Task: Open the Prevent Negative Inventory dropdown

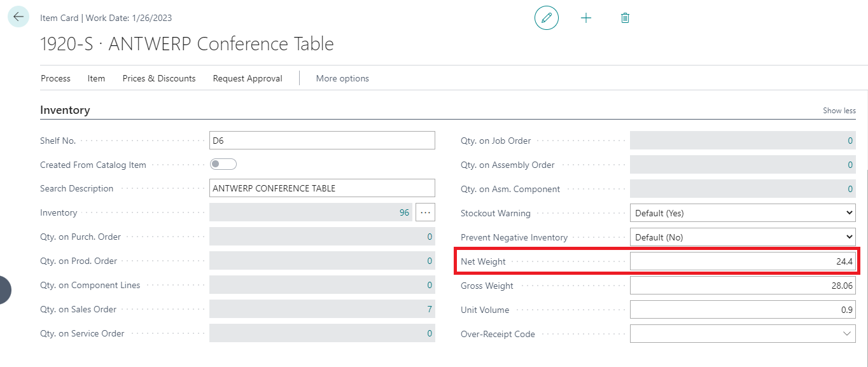Action: [x=742, y=237]
